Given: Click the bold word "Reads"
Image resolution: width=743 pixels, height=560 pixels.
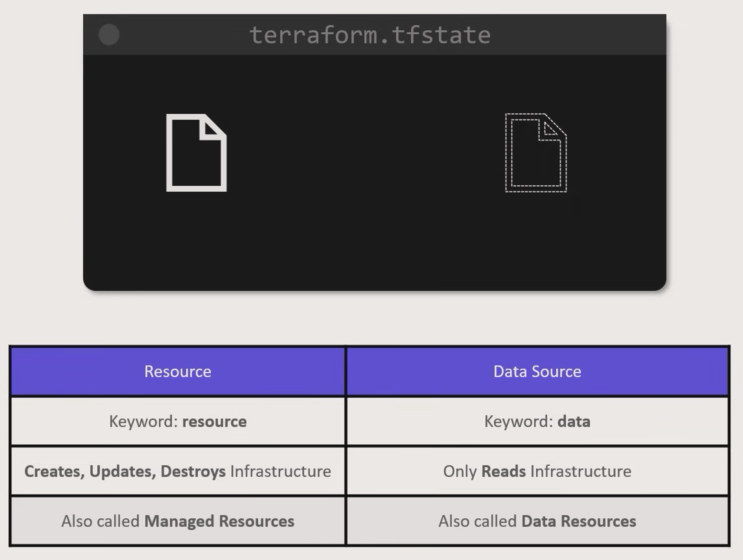Looking at the screenshot, I should (x=504, y=471).
